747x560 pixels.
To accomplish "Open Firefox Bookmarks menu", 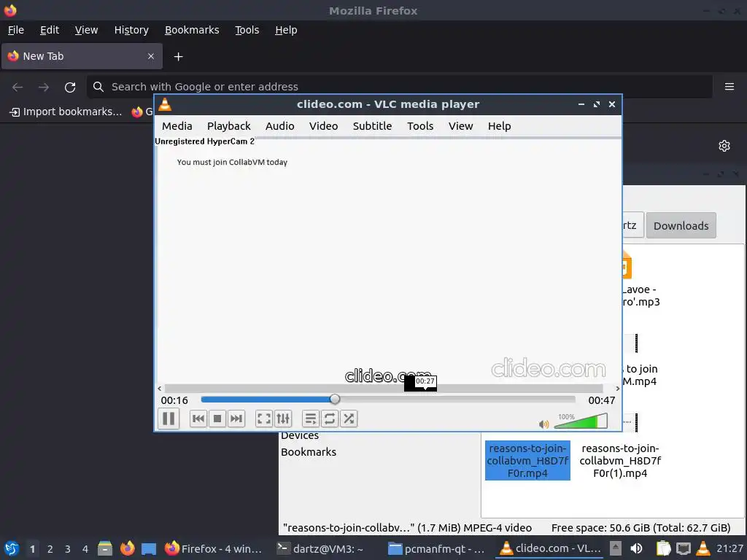I will pyautogui.click(x=192, y=30).
